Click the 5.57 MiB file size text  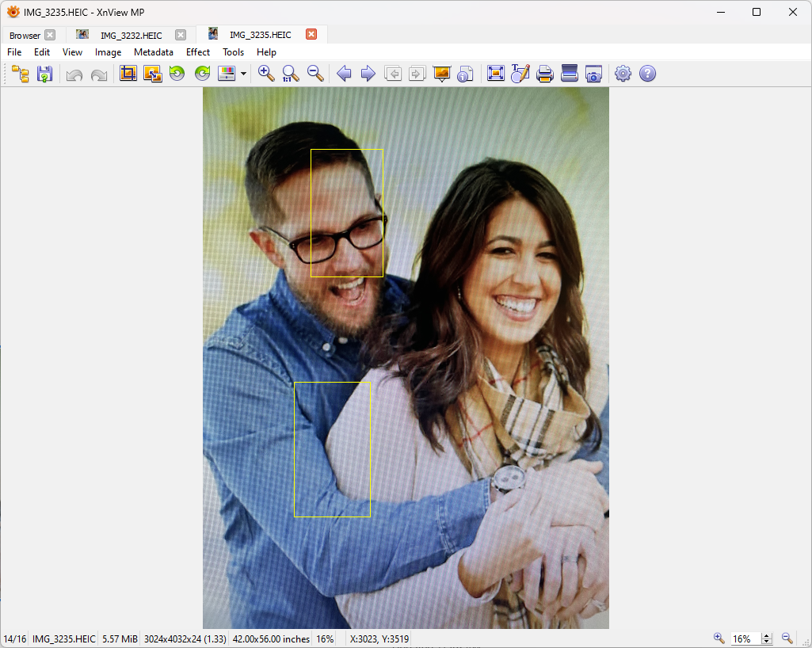click(120, 638)
